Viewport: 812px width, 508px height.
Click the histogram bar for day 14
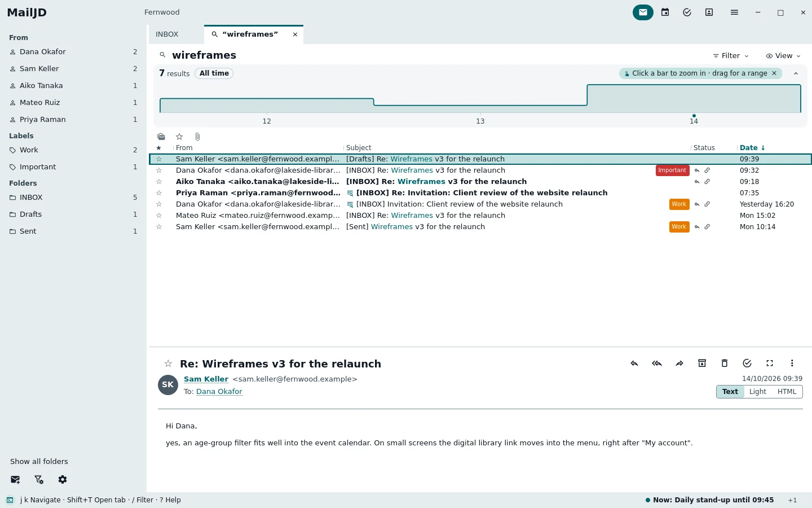click(x=694, y=99)
